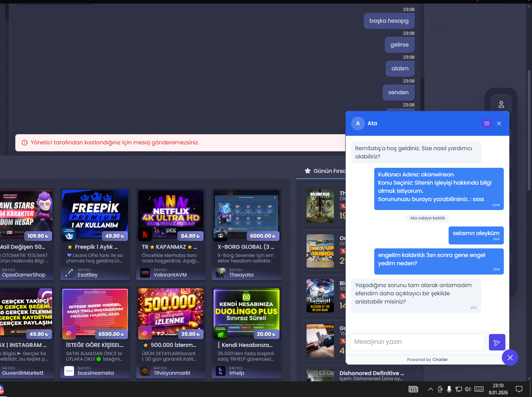Visit seller OpssGamerShop's profile
The height and width of the screenshot is (397, 532).
(24, 275)
